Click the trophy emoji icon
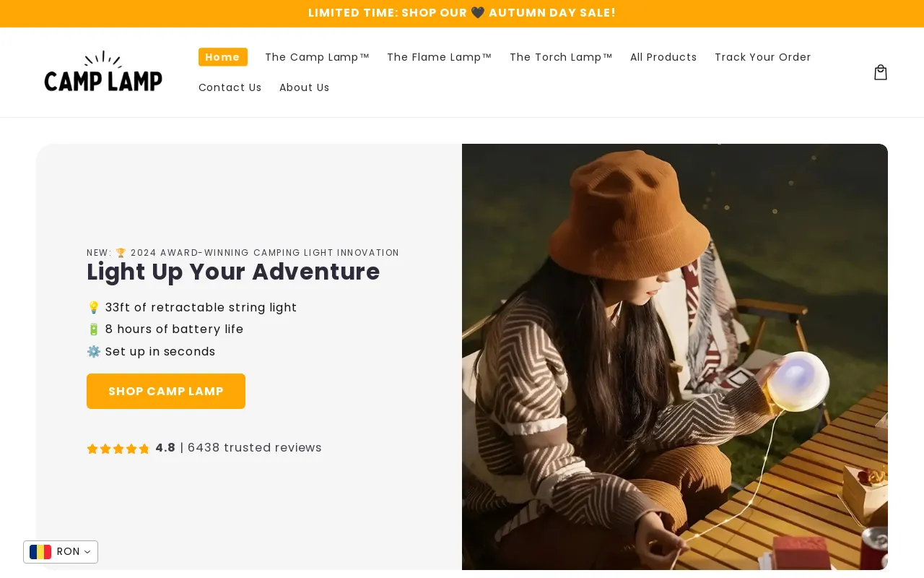 coord(121,253)
